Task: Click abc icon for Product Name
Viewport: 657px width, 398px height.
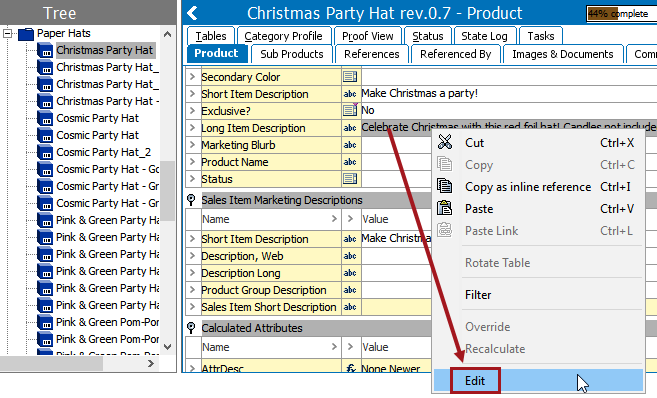Action: 350,162
